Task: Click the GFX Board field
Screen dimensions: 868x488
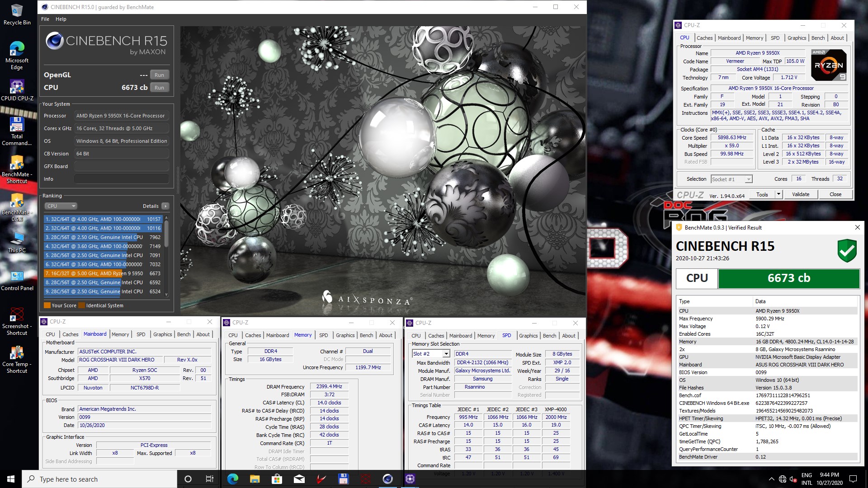Action: click(x=122, y=166)
